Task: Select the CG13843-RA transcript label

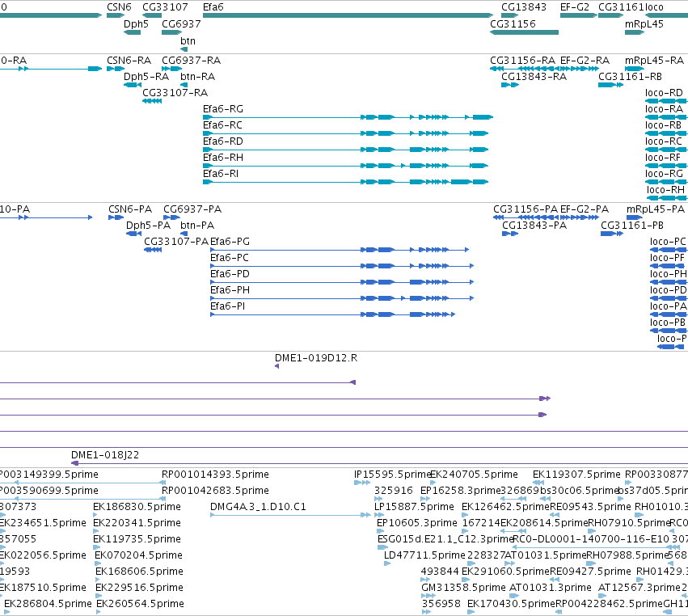Action: (x=534, y=76)
